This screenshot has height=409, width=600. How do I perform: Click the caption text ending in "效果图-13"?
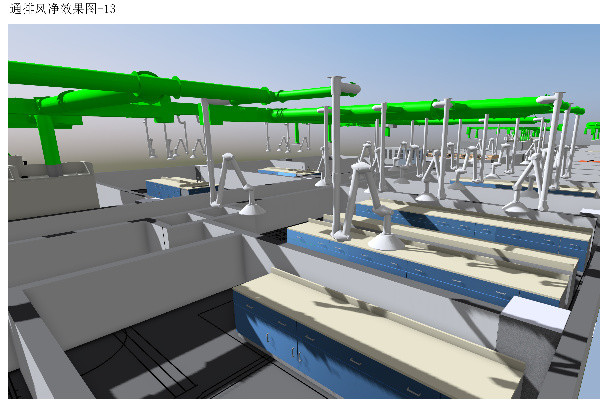point(62,8)
